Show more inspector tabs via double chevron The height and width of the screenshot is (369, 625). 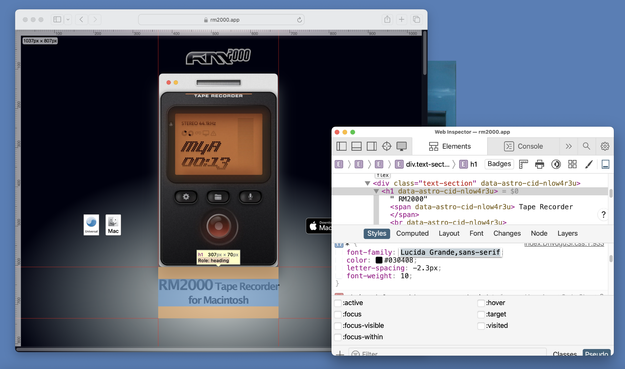(568, 146)
